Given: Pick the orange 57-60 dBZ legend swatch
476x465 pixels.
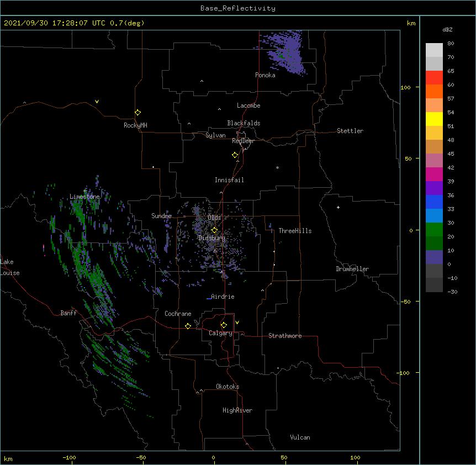Looking at the screenshot, I should (434, 91).
